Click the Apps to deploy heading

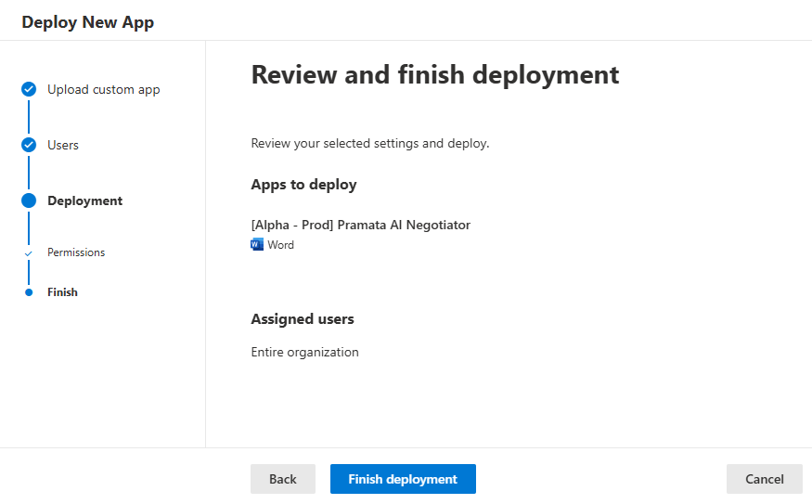pos(303,185)
